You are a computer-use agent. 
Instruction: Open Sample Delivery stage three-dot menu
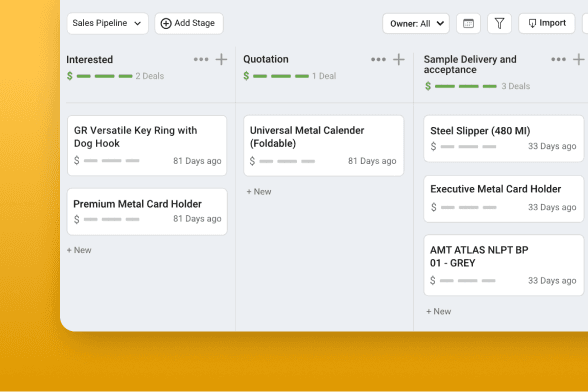pos(558,59)
